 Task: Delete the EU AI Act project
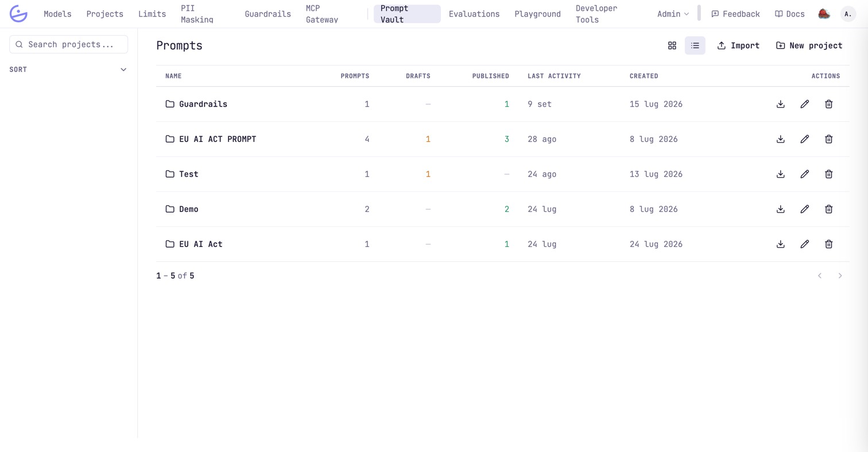pyautogui.click(x=828, y=244)
